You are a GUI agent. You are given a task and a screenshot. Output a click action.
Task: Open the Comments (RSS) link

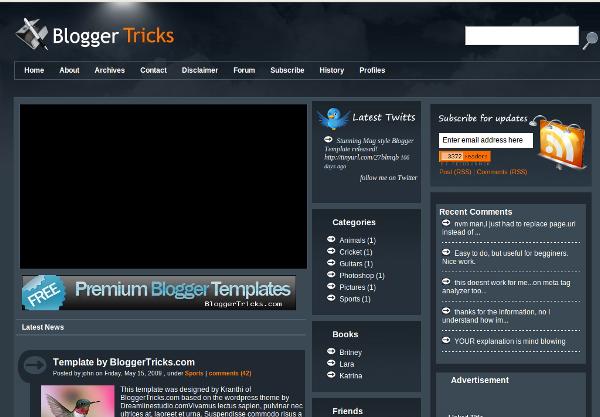click(502, 172)
